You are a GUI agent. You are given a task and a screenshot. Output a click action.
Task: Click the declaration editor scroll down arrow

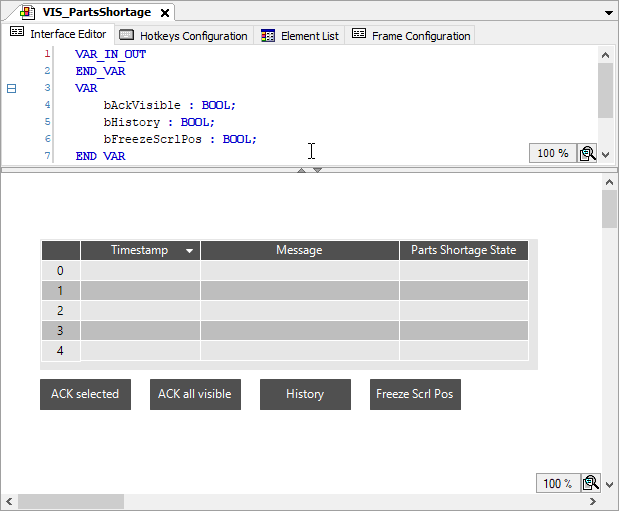tap(605, 155)
